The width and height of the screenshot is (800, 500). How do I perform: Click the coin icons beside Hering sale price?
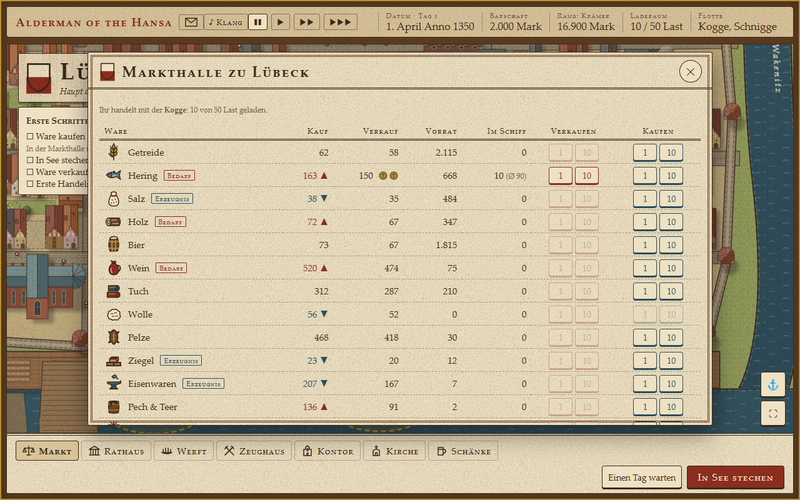pos(388,176)
